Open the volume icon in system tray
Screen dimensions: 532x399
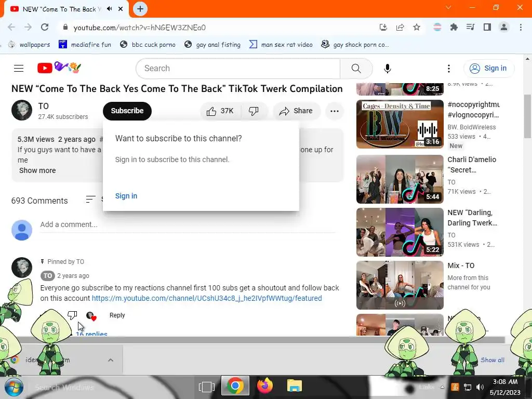pos(480,387)
